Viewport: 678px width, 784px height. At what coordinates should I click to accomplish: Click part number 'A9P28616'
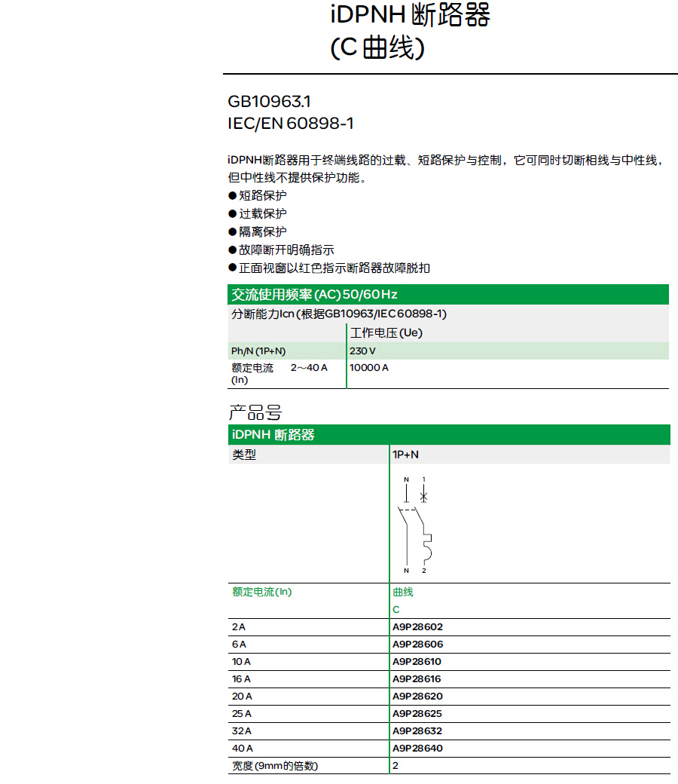417,679
